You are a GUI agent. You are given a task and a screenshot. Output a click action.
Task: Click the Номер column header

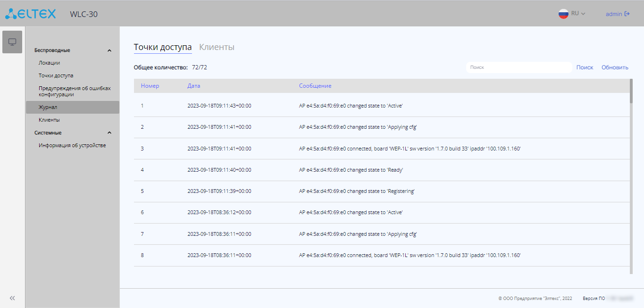pos(150,86)
